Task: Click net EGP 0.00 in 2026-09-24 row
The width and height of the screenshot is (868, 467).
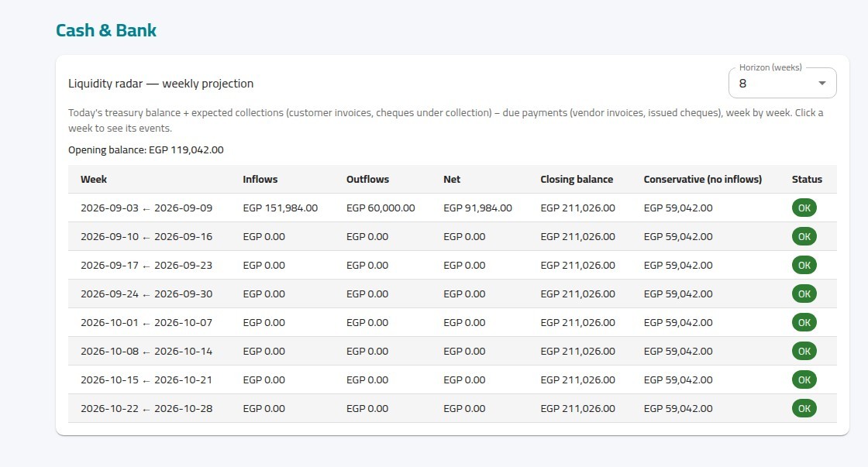Action: [x=464, y=294]
